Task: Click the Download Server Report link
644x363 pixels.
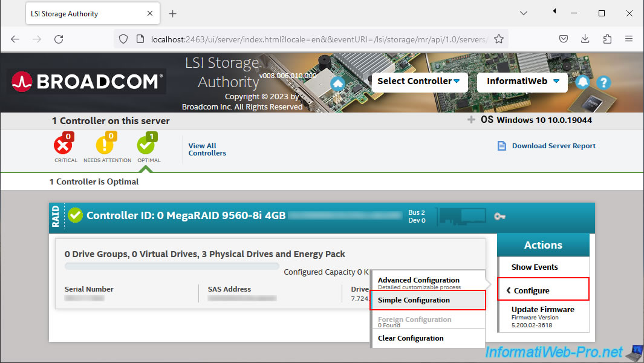Action: (554, 146)
